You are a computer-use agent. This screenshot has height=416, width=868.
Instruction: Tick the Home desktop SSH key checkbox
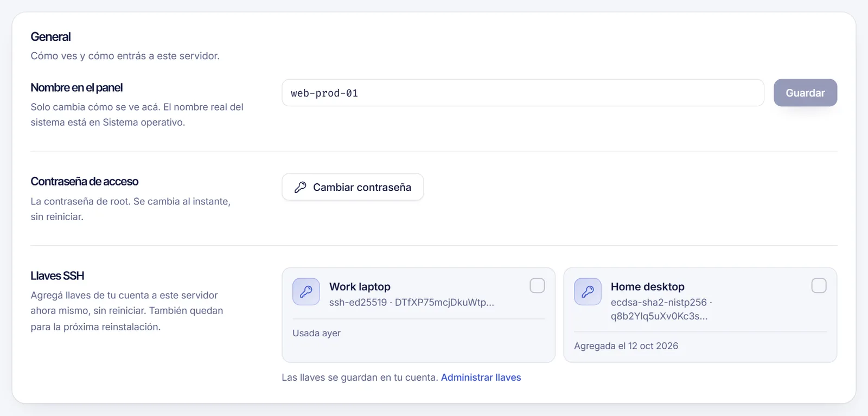point(819,286)
